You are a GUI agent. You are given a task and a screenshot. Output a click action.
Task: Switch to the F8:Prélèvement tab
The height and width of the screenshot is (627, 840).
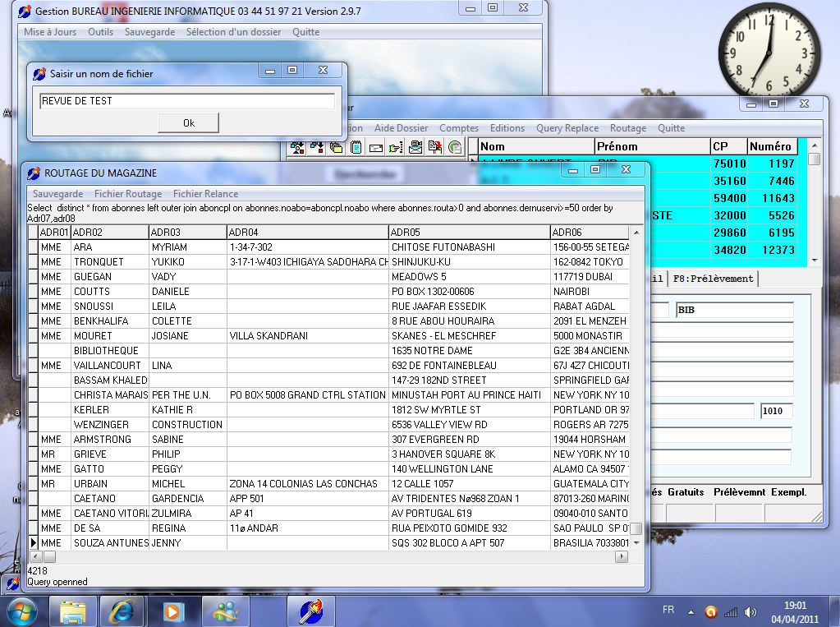click(x=713, y=279)
